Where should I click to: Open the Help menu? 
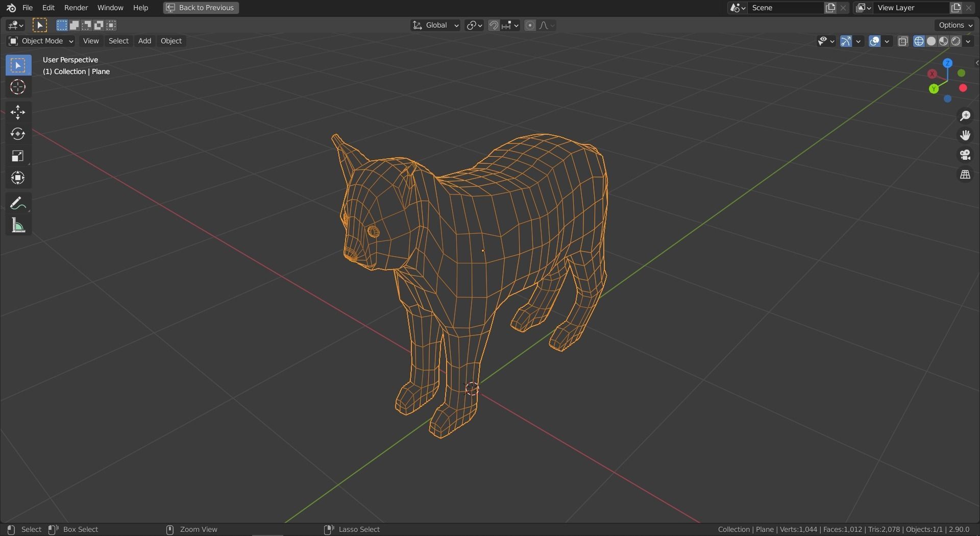(x=140, y=8)
